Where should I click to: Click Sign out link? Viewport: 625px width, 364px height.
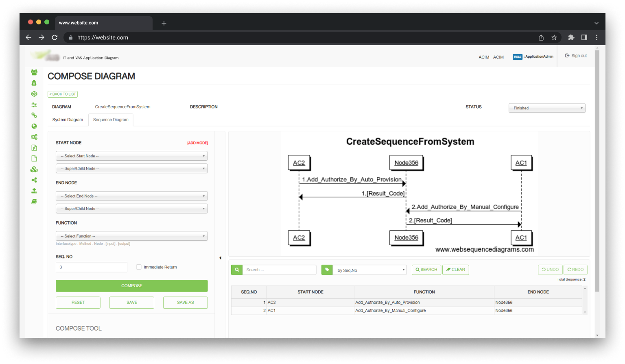(576, 56)
